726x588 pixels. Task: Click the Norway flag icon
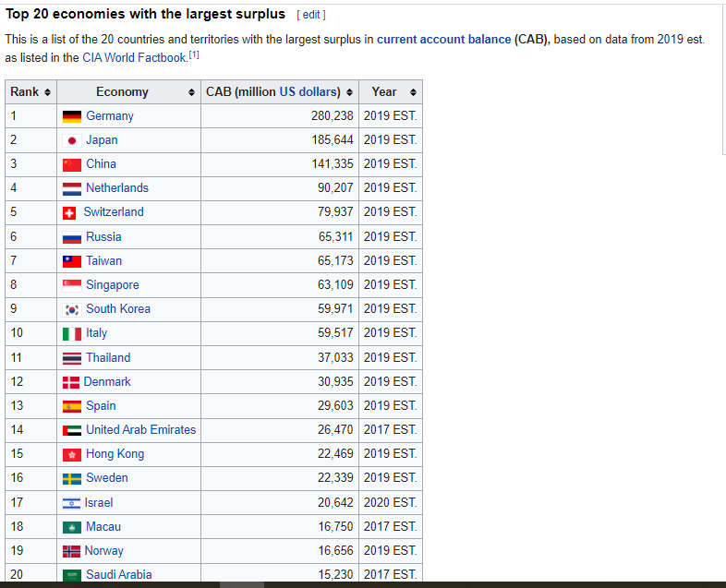click(x=72, y=551)
